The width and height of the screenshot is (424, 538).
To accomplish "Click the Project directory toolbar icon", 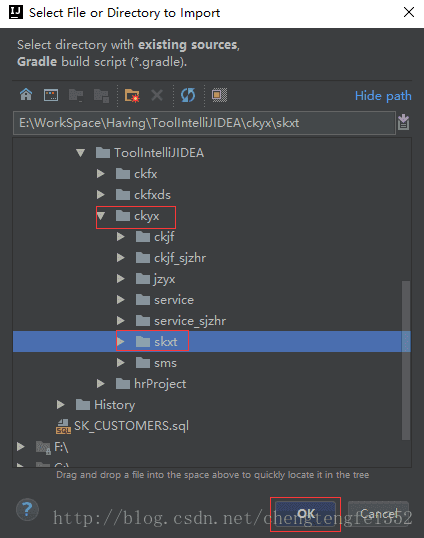I will pyautogui.click(x=76, y=95).
